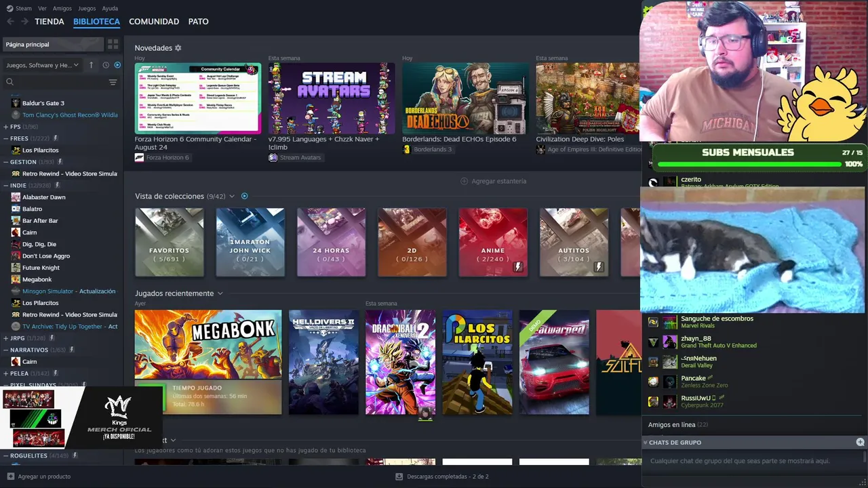Image resolution: width=868 pixels, height=488 pixels.
Task: Collapse the ROGUELITES collection
Action: (6, 455)
